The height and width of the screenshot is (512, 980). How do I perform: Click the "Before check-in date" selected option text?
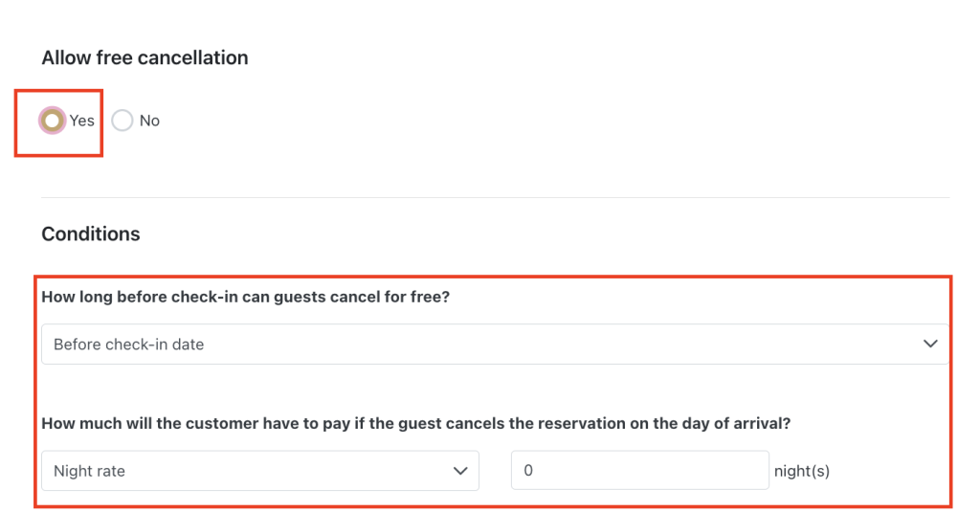(x=128, y=345)
